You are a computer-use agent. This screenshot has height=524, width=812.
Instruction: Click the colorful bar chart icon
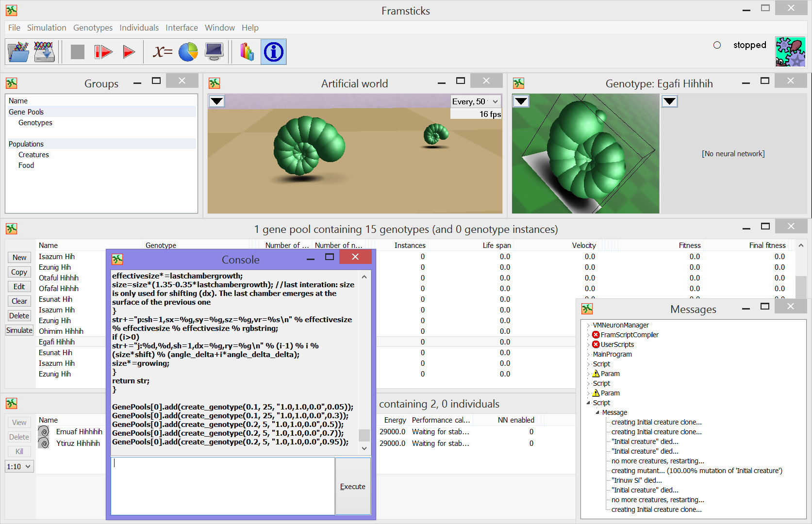[x=247, y=52]
